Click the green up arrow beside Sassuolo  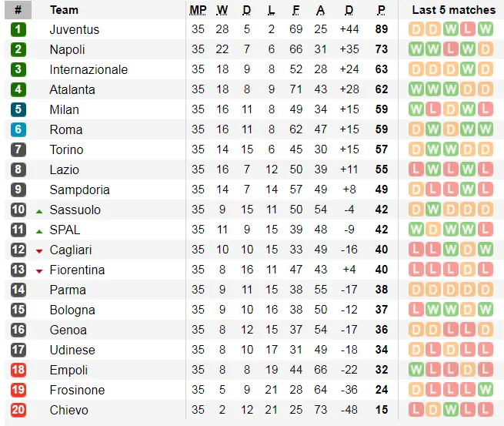click(x=39, y=210)
